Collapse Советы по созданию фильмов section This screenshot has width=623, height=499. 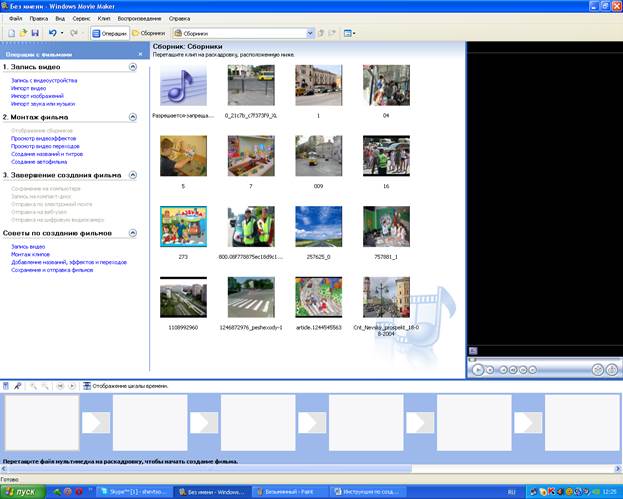coord(133,233)
